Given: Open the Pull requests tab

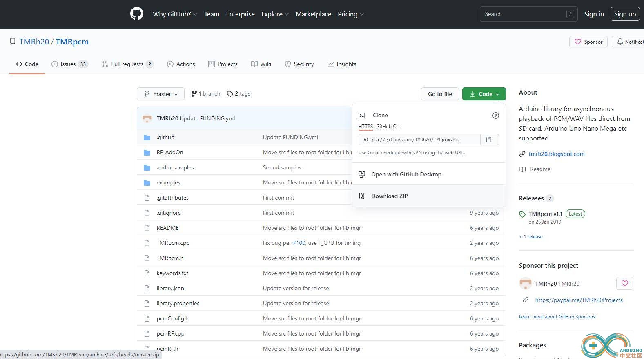Looking at the screenshot, I should click(127, 64).
